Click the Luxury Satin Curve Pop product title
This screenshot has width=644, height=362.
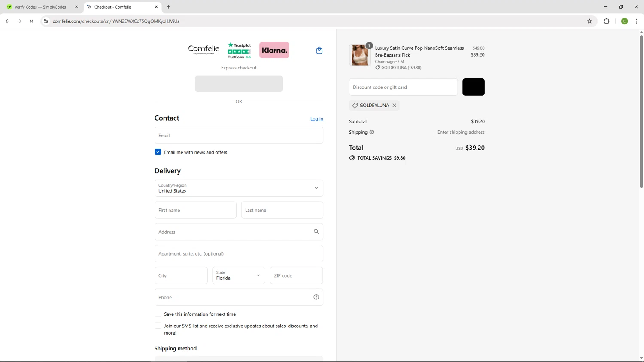click(x=419, y=51)
